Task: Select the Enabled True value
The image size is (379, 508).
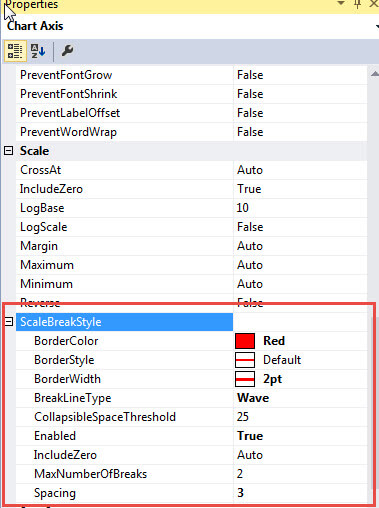Action: coord(250,436)
